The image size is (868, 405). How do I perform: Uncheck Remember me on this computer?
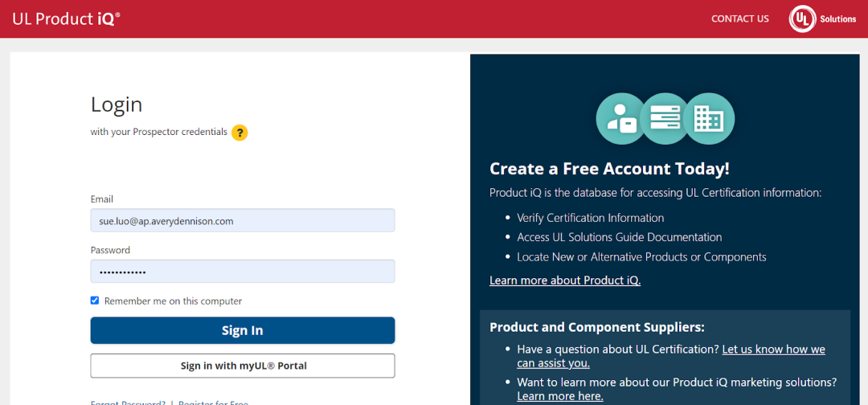(x=95, y=301)
